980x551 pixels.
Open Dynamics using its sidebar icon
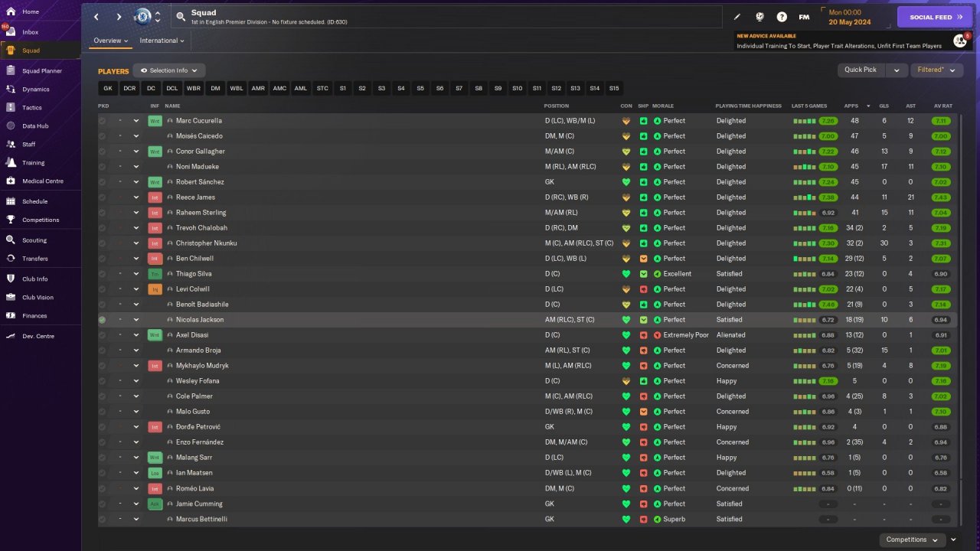tap(11, 89)
